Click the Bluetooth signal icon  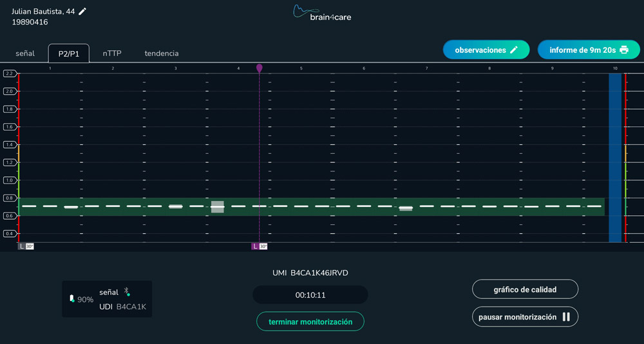coord(128,292)
